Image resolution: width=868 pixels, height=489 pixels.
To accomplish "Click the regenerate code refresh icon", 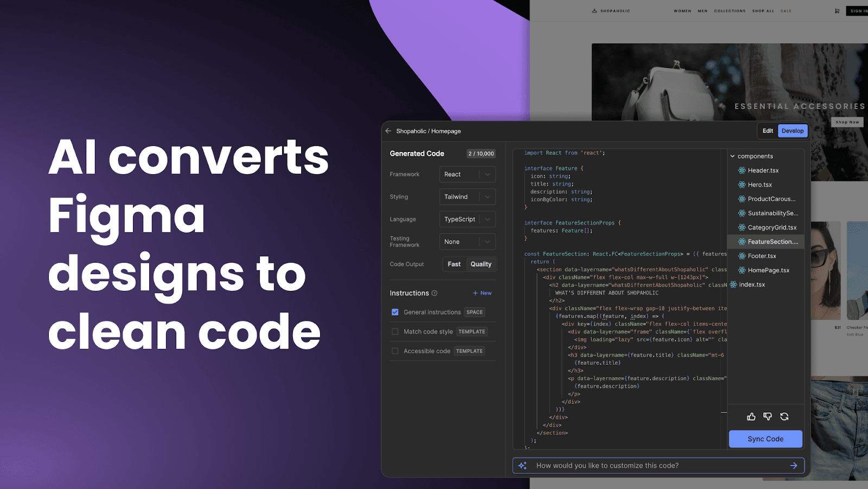I will point(784,417).
